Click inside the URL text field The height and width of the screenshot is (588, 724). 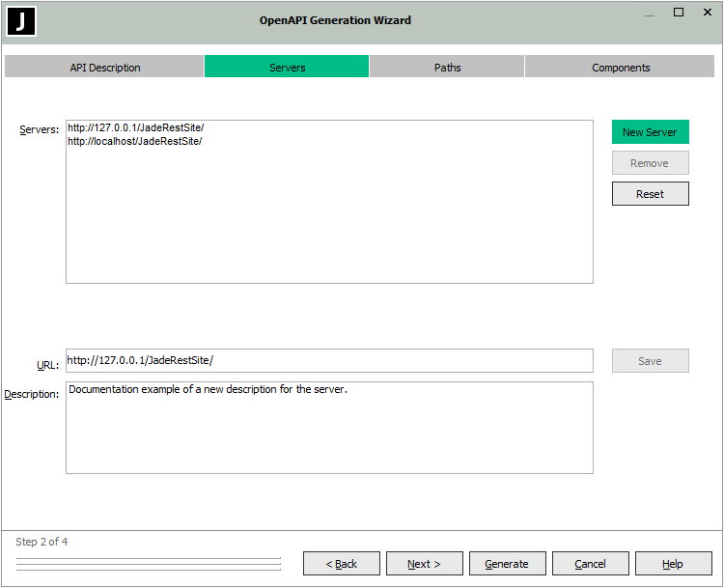point(328,361)
